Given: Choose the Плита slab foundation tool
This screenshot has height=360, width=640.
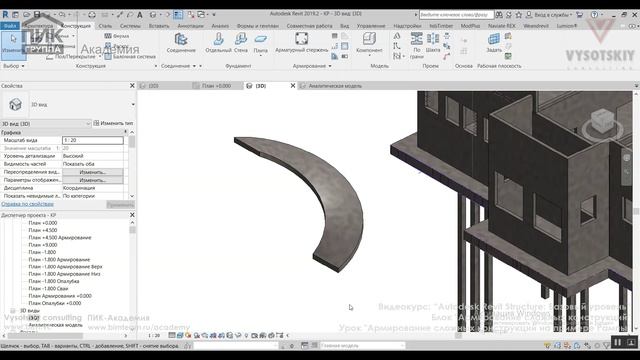Looking at the screenshot, I should [260, 44].
